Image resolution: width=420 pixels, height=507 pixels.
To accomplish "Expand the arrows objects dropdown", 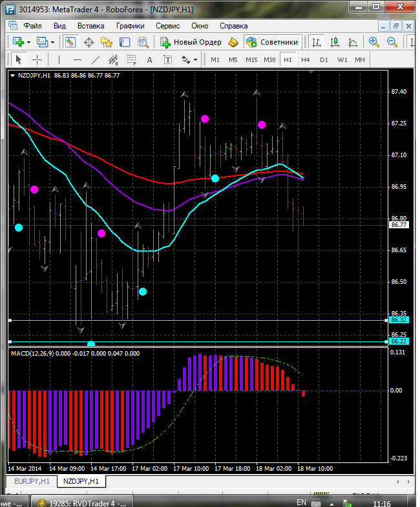I will (x=196, y=59).
